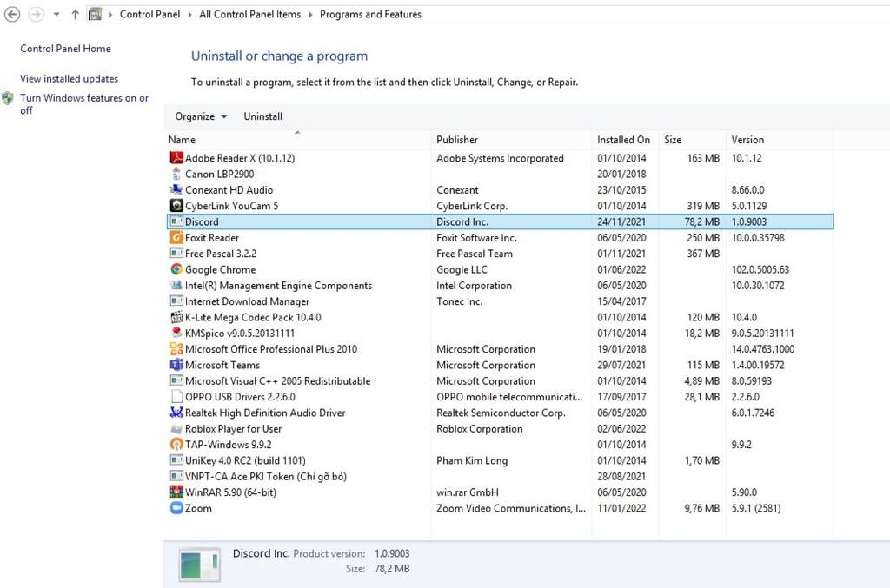Click version 14.0.4763.1000 cell

coord(763,349)
